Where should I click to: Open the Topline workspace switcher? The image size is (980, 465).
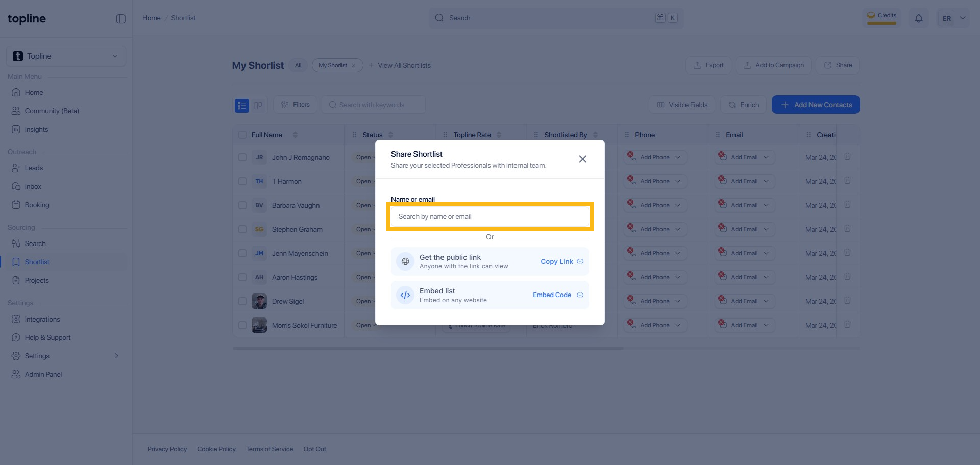66,56
